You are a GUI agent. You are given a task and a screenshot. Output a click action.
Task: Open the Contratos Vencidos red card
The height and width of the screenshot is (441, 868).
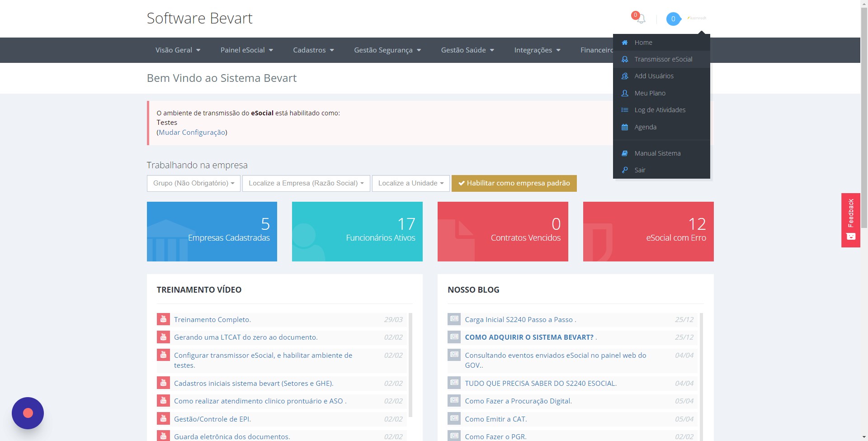point(503,232)
